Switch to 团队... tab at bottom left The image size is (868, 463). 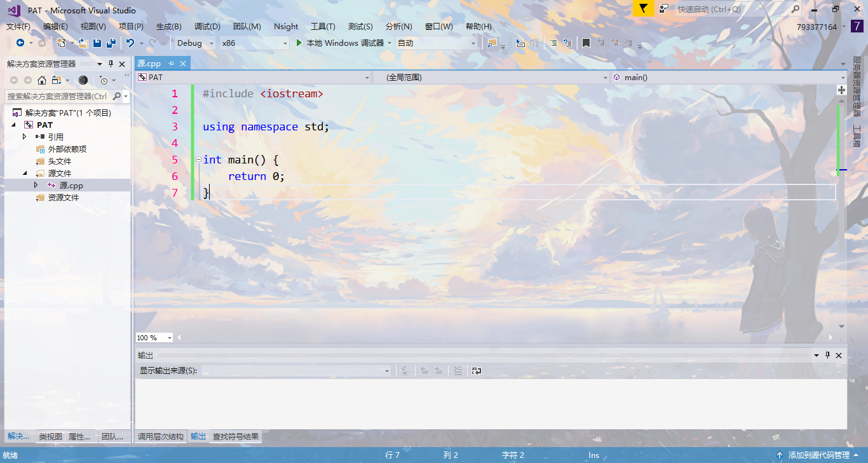point(112,436)
